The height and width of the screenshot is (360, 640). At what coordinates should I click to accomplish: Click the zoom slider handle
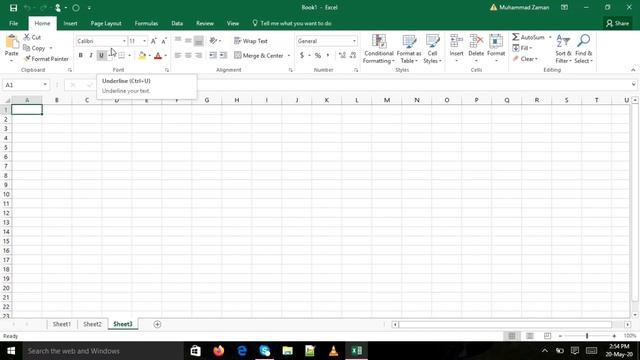(587, 336)
